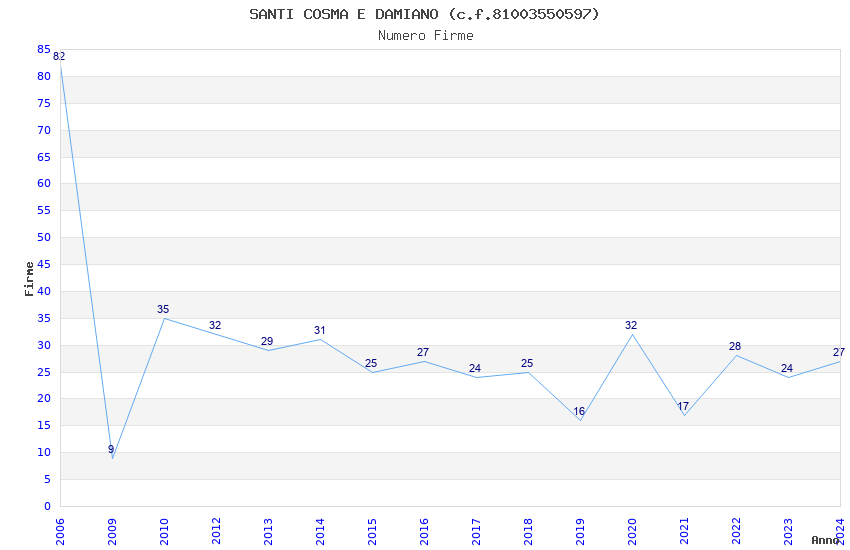Click the y-axis tick label 85

tap(44, 50)
